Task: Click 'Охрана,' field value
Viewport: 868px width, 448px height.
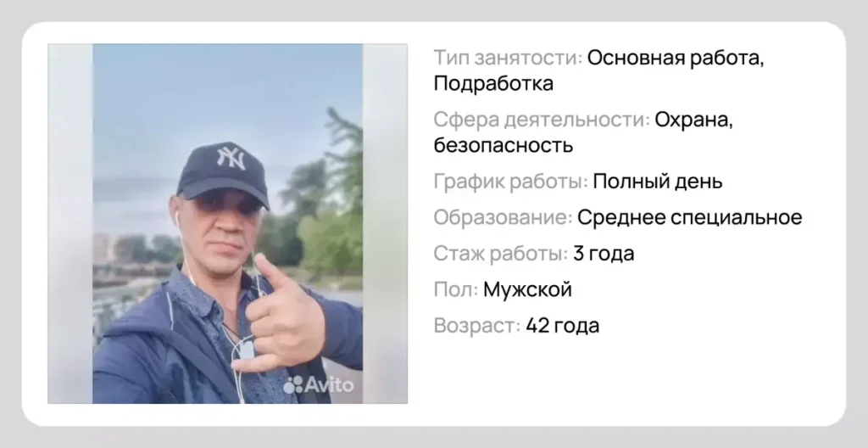Action: click(x=693, y=119)
